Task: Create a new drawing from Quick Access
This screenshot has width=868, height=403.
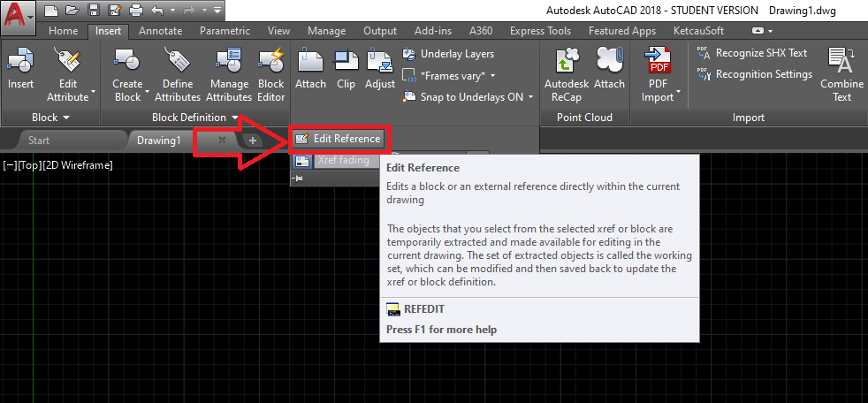Action: click(51, 10)
